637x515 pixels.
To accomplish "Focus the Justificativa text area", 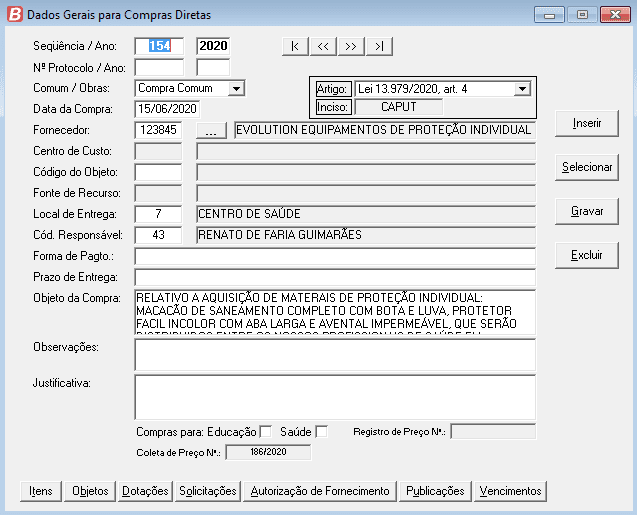I will pyautogui.click(x=335, y=397).
